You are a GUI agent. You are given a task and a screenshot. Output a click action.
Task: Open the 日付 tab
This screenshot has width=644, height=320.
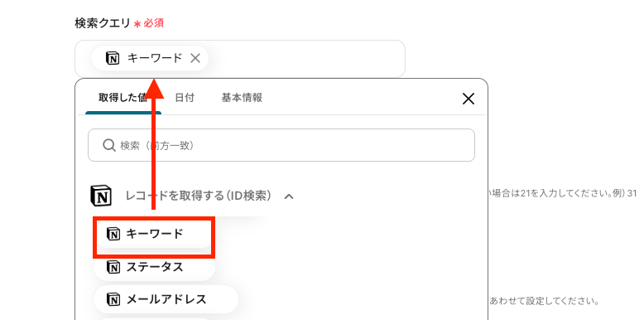click(x=185, y=98)
